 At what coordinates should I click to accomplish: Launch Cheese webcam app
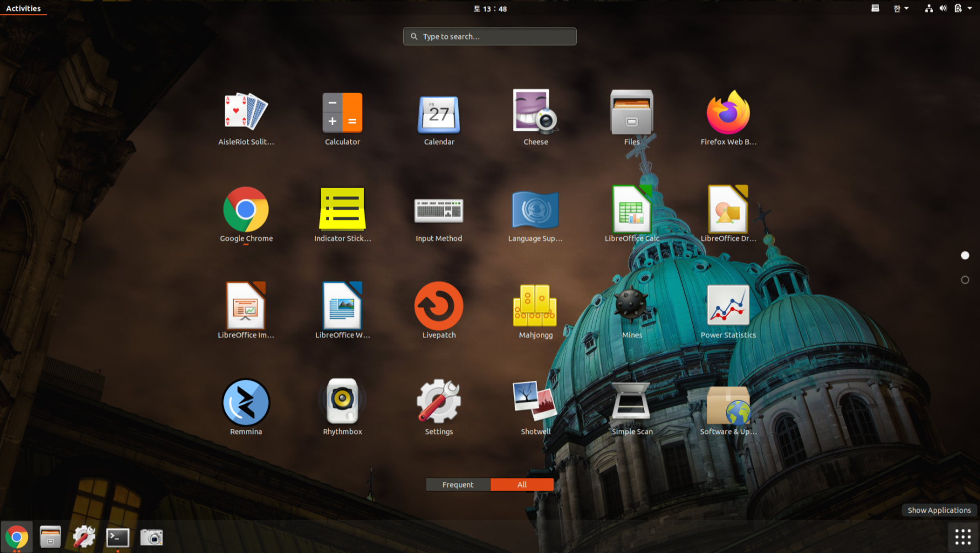pyautogui.click(x=535, y=118)
